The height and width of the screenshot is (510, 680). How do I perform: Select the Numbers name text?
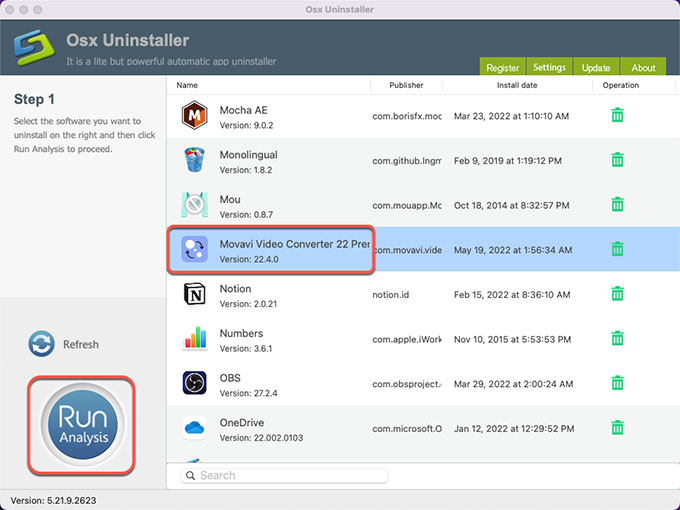241,333
